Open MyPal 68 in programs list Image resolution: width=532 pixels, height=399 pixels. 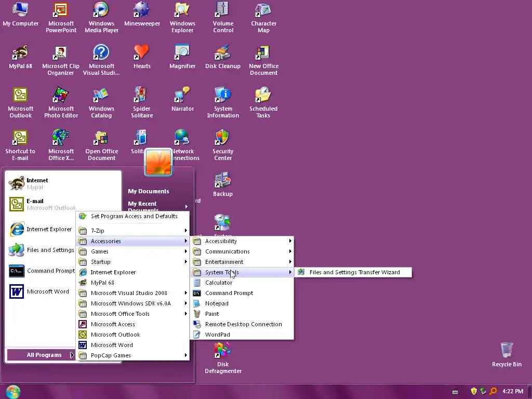coord(132,283)
